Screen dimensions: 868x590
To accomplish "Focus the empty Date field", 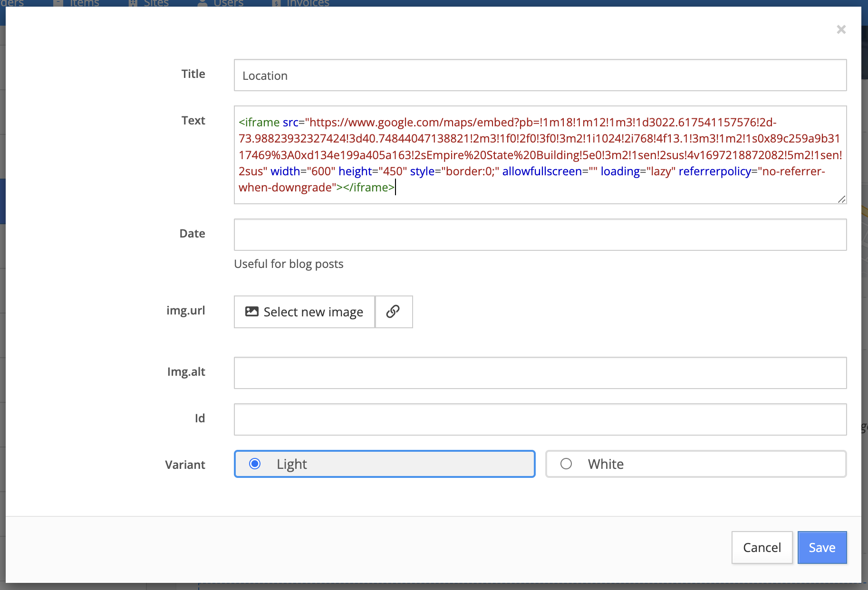I will 540,235.
